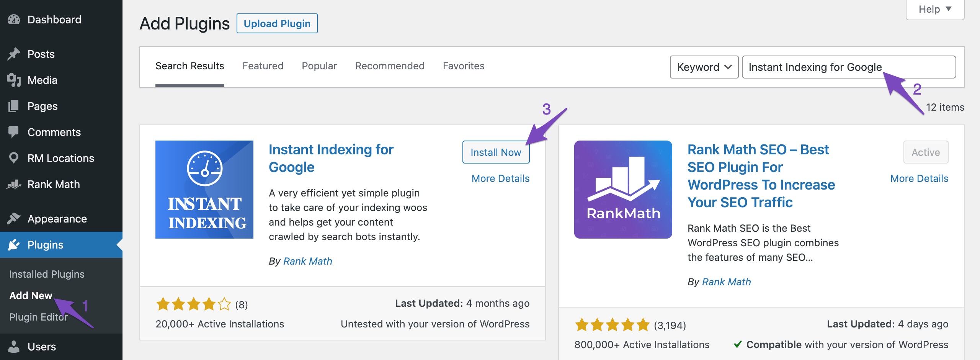This screenshot has width=980, height=360.
Task: Open the Keyword search type dropdown
Action: (704, 67)
